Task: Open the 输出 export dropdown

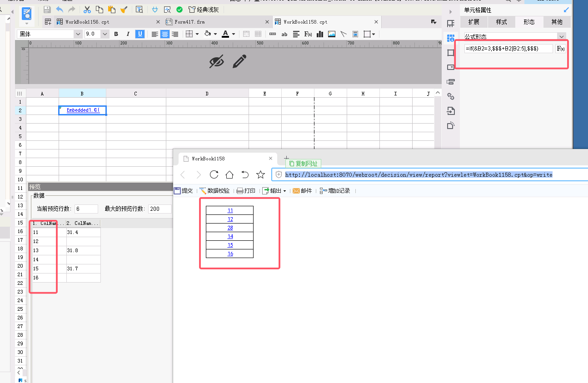Action: 274,191
